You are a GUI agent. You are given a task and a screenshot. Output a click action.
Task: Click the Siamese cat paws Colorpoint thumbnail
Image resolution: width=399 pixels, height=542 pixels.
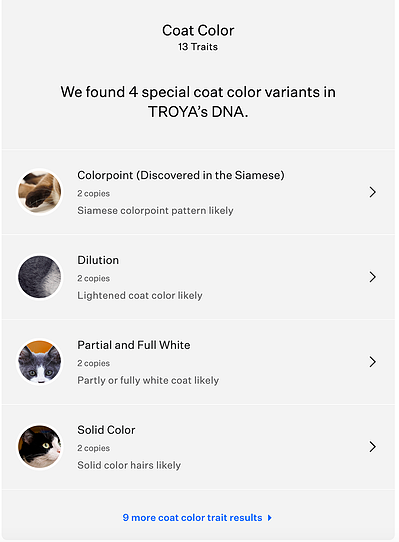39,192
